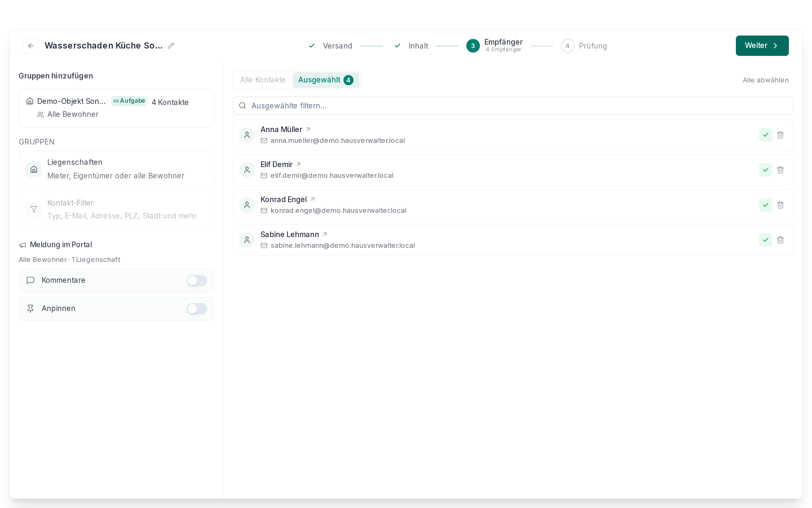Click the Meldung im Portal heading
Screen dimensions: 812x508
[61, 245]
